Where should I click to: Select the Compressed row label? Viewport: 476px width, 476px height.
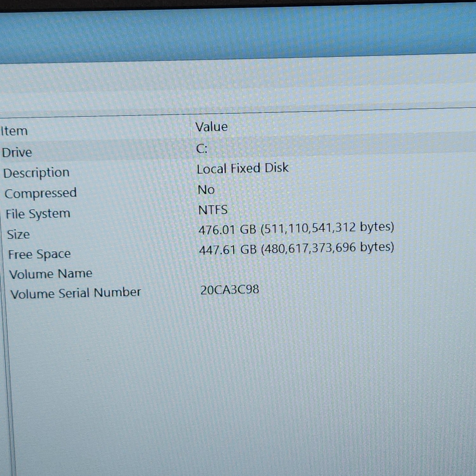[41, 193]
